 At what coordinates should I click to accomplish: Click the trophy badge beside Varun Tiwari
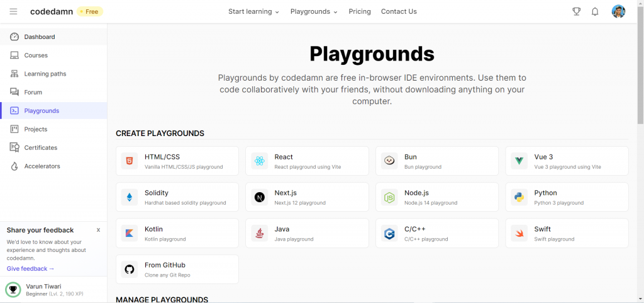point(13,290)
